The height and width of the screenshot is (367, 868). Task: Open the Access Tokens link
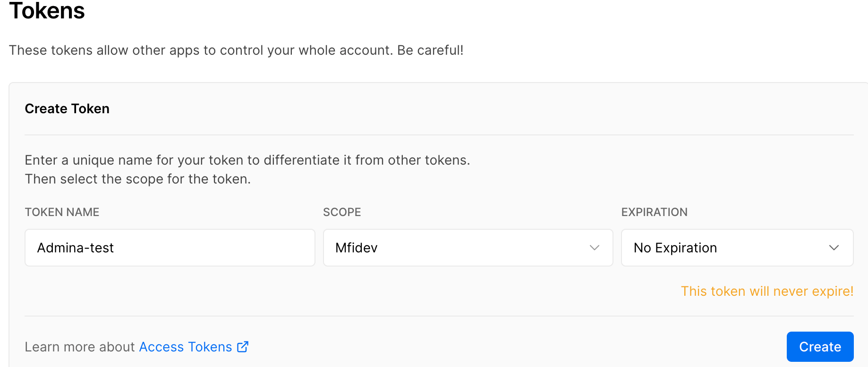186,347
